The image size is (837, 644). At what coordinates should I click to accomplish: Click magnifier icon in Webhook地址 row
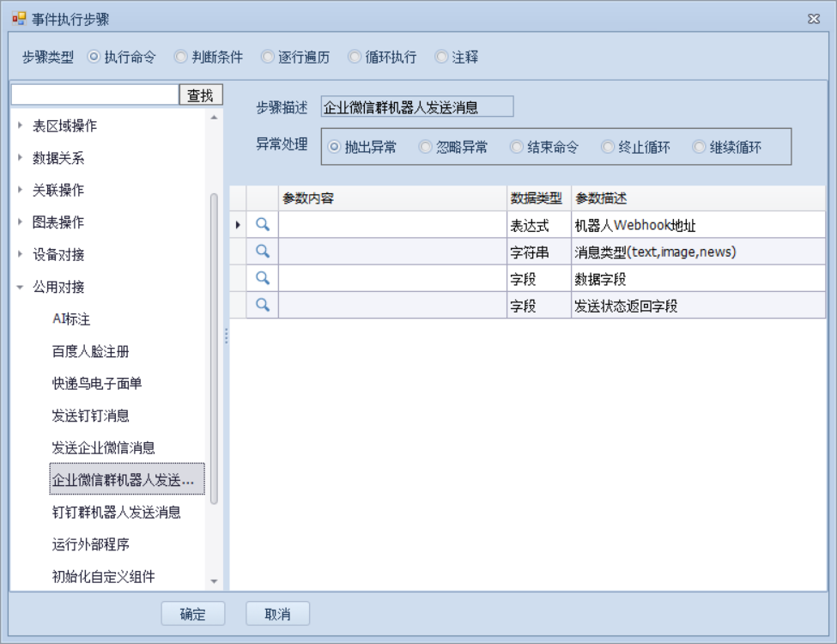pos(263,224)
